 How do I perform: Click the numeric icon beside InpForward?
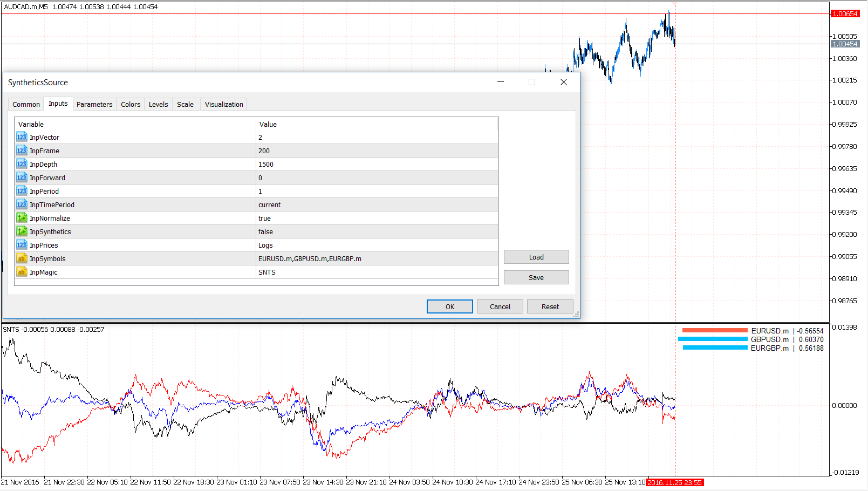[22, 178]
